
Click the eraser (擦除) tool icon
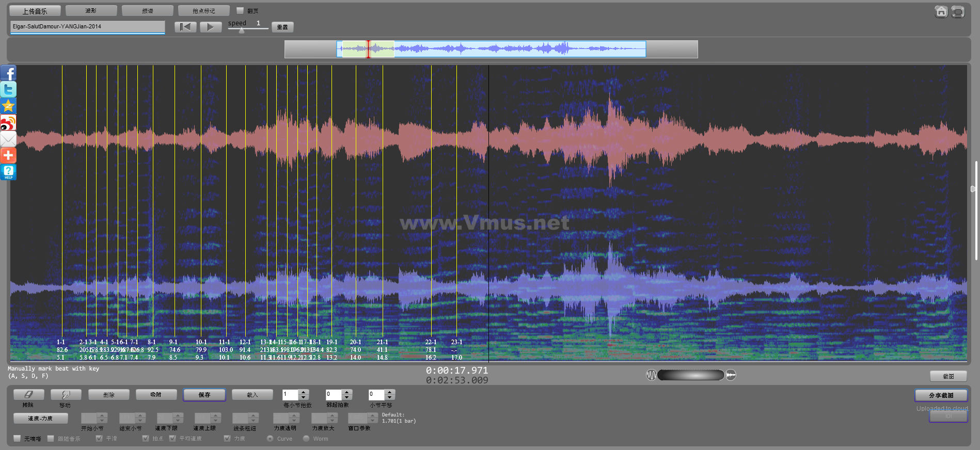pos(28,395)
